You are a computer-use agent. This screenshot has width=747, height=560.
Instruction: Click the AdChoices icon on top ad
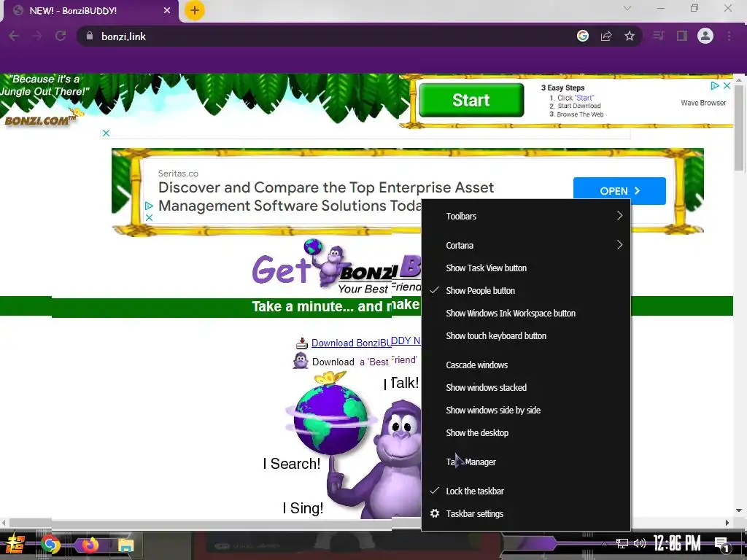pos(715,86)
